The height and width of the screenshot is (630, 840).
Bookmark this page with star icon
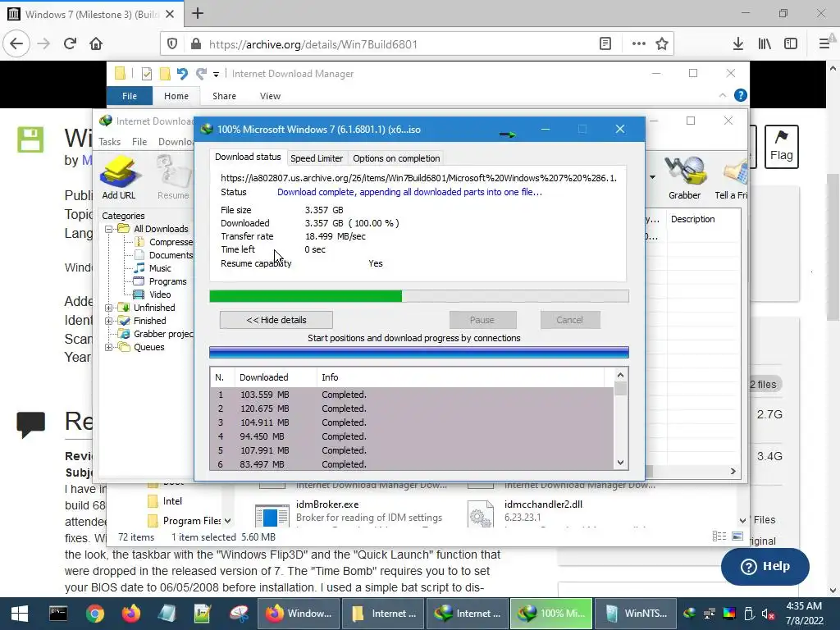coord(662,44)
